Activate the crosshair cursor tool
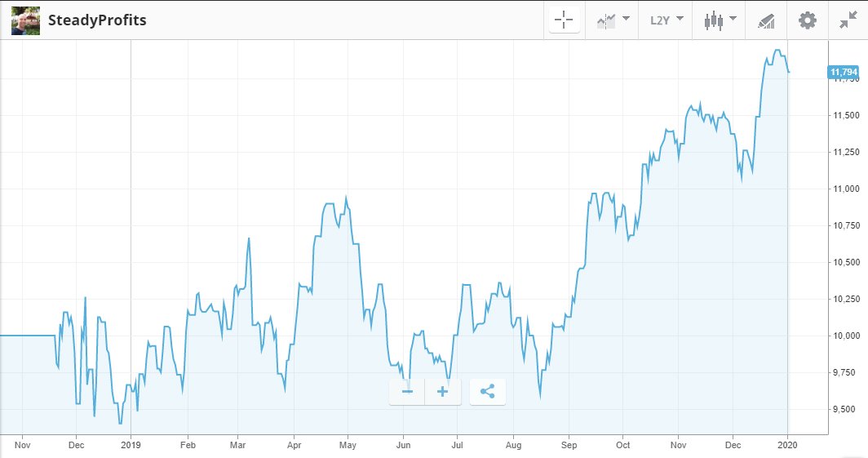Image resolution: width=868 pixels, height=458 pixels. coord(564,20)
